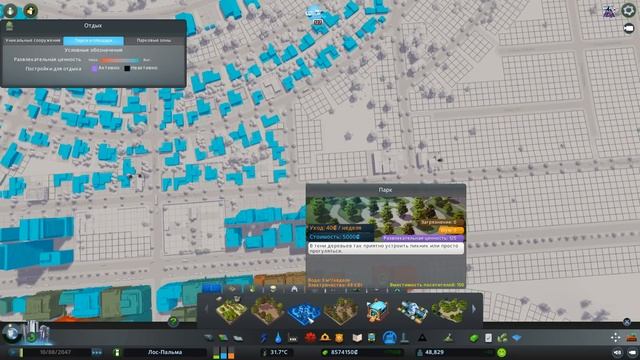The width and height of the screenshot is (640, 360).
Task: Click the zoning demand RCI bars
Action: (x=223, y=352)
